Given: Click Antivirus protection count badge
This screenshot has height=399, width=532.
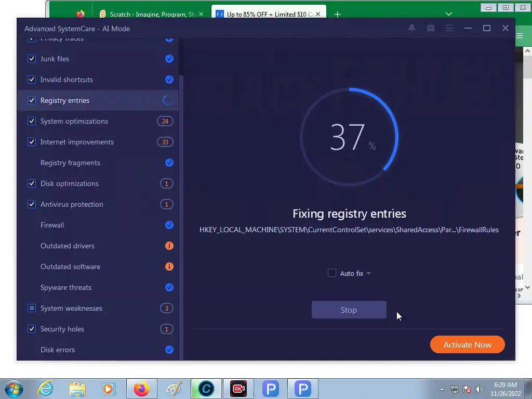Looking at the screenshot, I should click(x=166, y=204).
